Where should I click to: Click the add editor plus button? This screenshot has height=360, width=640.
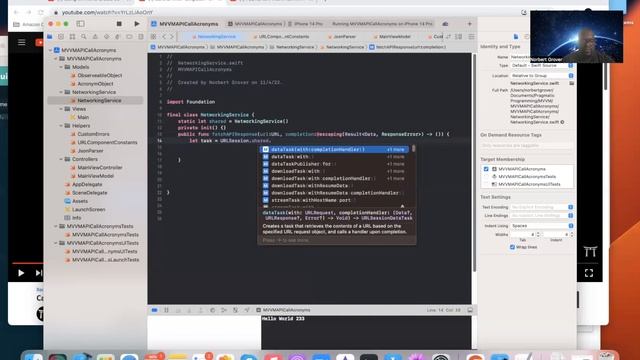point(469,24)
